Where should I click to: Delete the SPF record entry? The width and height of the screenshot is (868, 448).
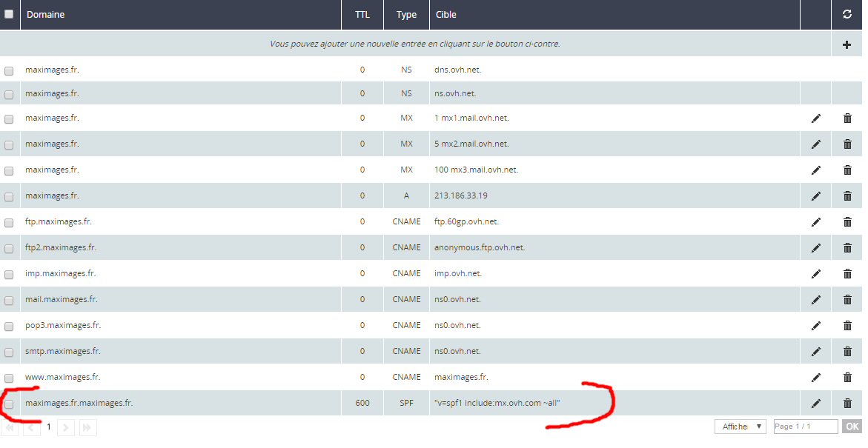pos(847,403)
